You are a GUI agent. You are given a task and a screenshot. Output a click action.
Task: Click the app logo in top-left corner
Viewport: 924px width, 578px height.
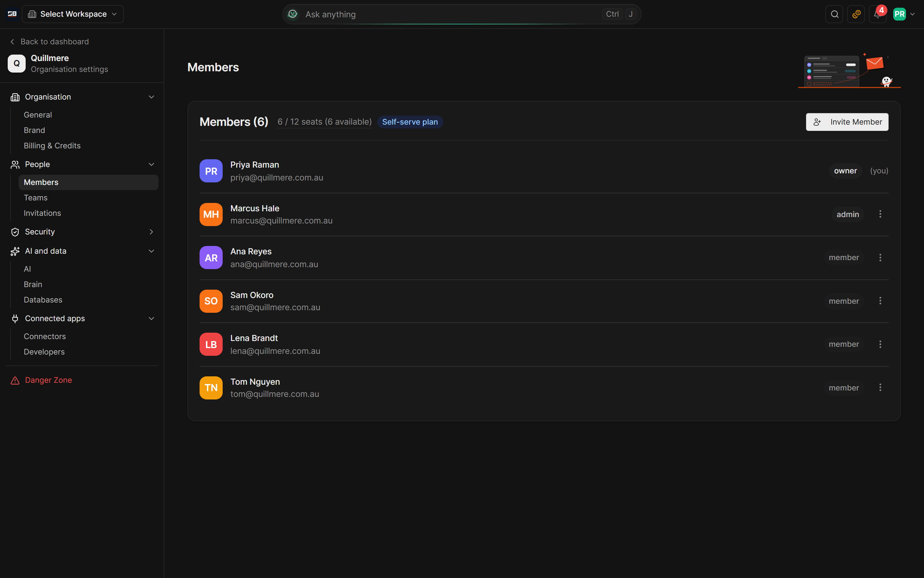[x=12, y=14]
